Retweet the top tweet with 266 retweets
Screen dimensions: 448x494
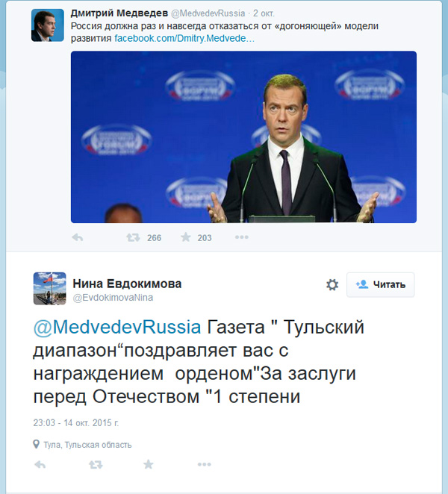click(x=132, y=237)
